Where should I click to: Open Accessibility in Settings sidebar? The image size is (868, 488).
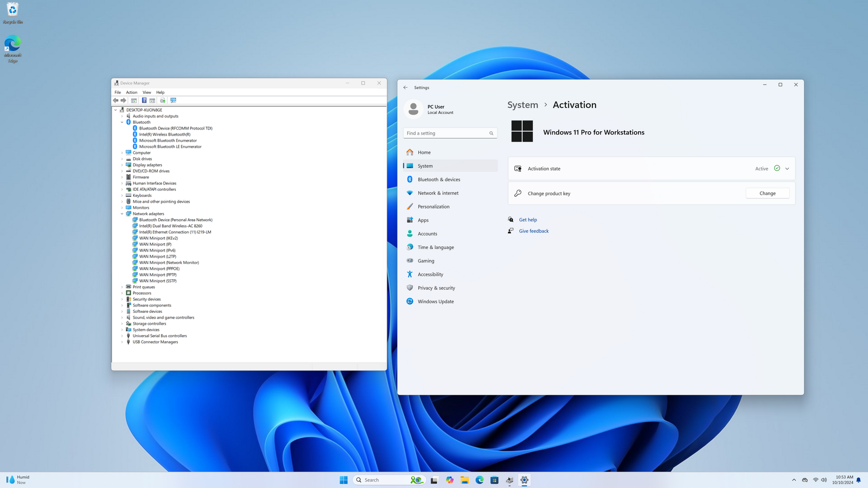[x=450, y=274]
